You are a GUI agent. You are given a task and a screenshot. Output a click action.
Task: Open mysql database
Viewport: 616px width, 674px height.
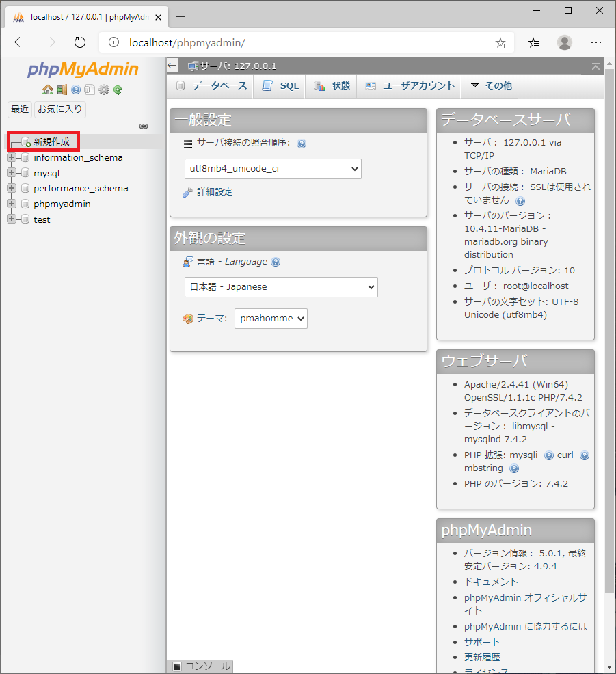click(x=46, y=173)
